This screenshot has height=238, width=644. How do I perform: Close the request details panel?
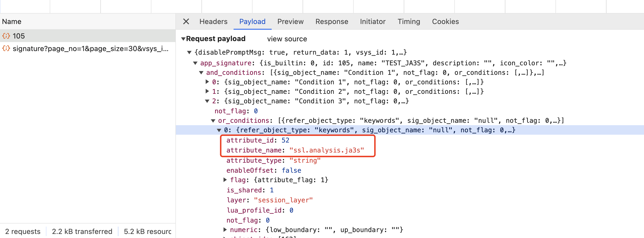pyautogui.click(x=186, y=21)
